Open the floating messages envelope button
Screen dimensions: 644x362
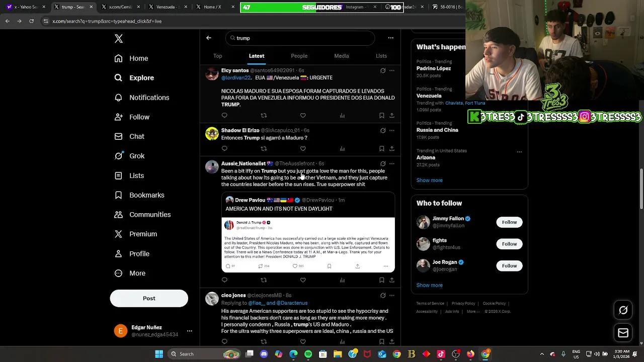pyautogui.click(x=623, y=333)
